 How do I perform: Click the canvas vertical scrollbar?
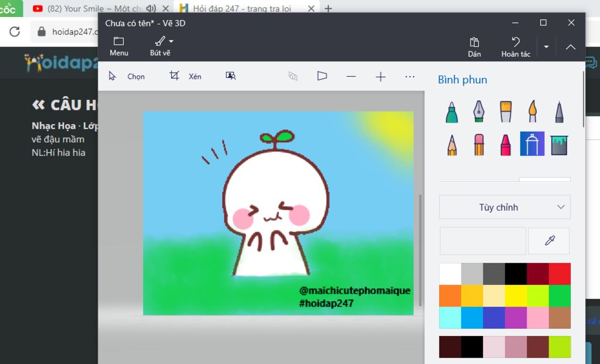coord(420,250)
